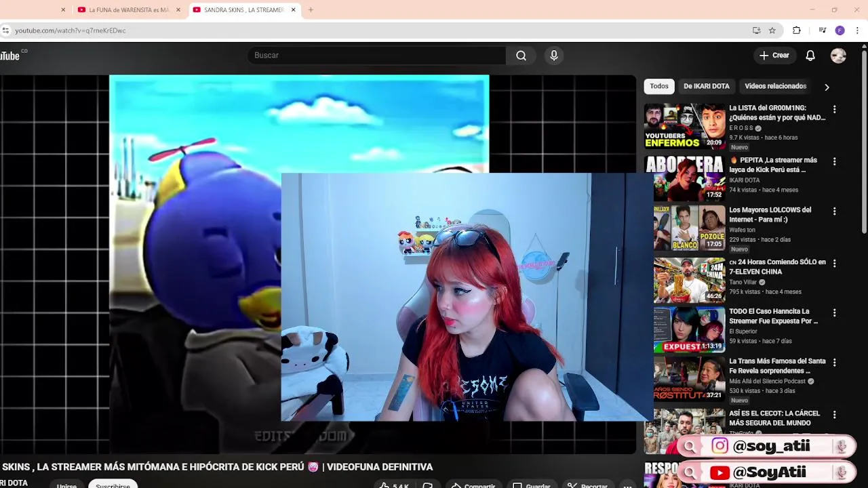The image size is (868, 488).
Task: Click the install/cast screen icon in address bar
Action: click(756, 30)
